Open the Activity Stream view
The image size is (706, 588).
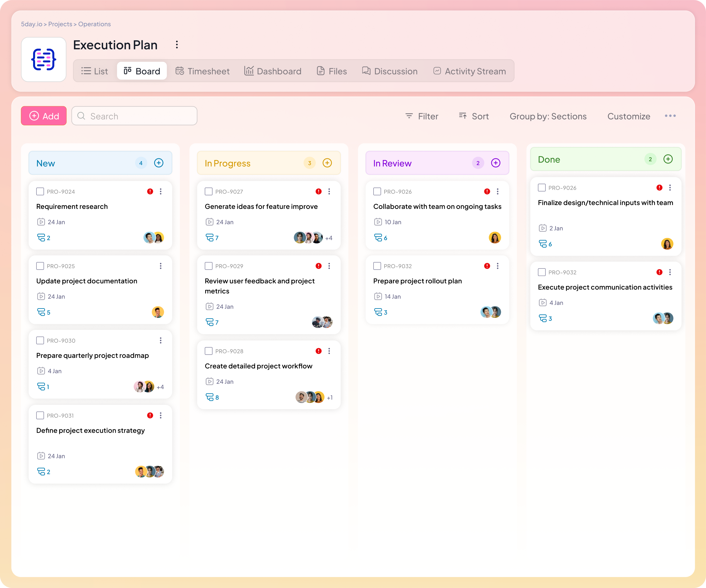[x=469, y=71]
